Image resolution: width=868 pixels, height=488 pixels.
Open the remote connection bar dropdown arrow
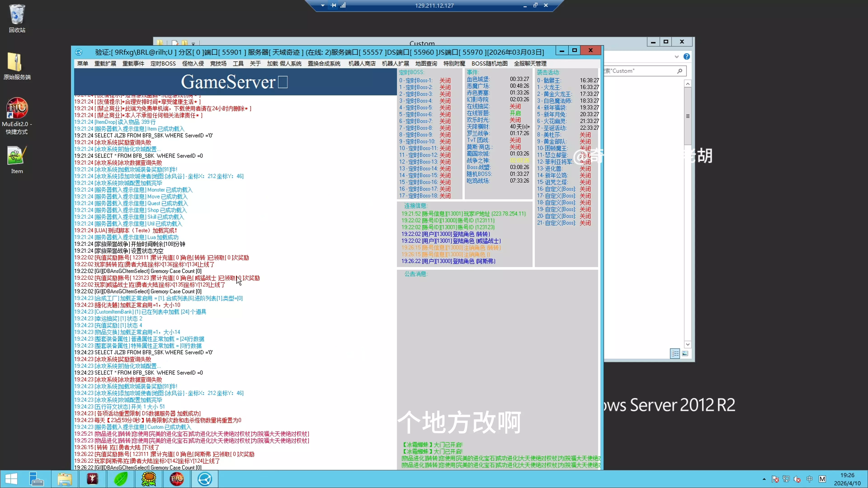pyautogui.click(x=323, y=5)
